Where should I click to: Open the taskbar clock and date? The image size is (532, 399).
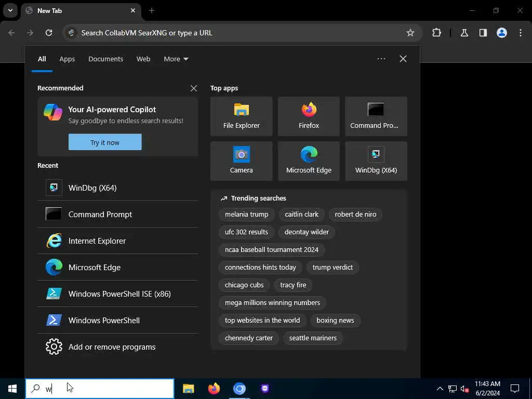tap(487, 389)
